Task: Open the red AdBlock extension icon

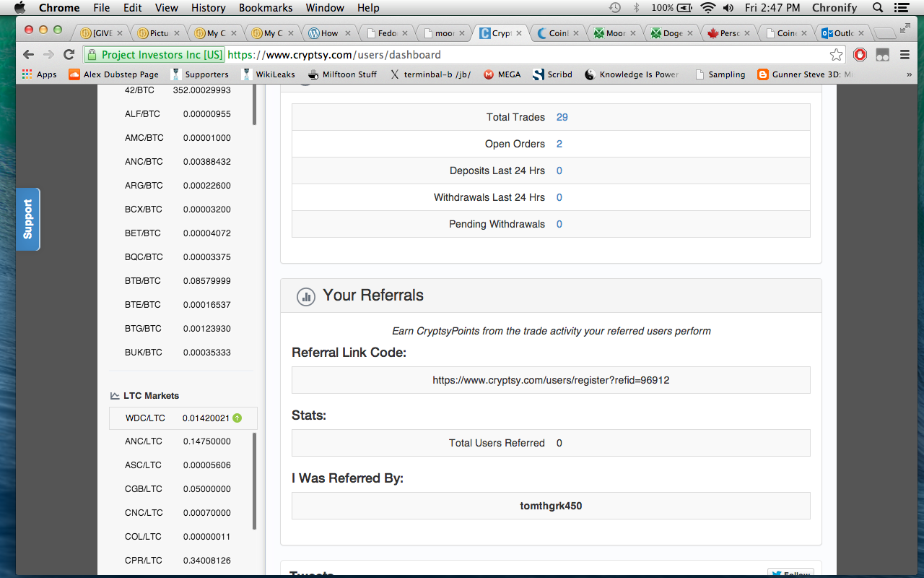Action: click(x=860, y=55)
